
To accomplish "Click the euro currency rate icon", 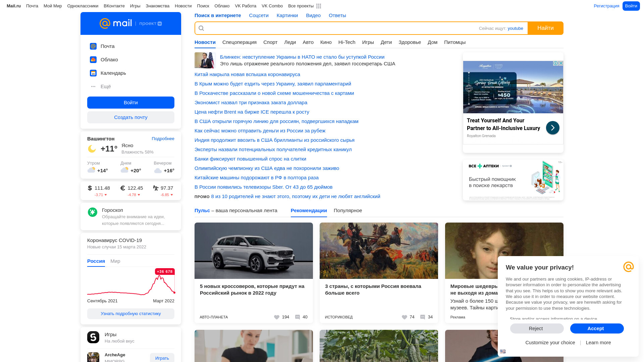I will pos(123,188).
